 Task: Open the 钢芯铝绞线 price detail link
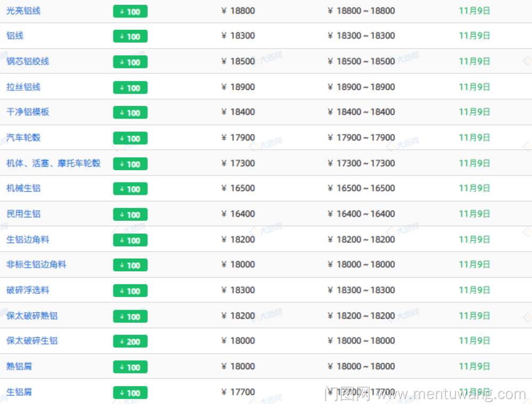[28, 61]
